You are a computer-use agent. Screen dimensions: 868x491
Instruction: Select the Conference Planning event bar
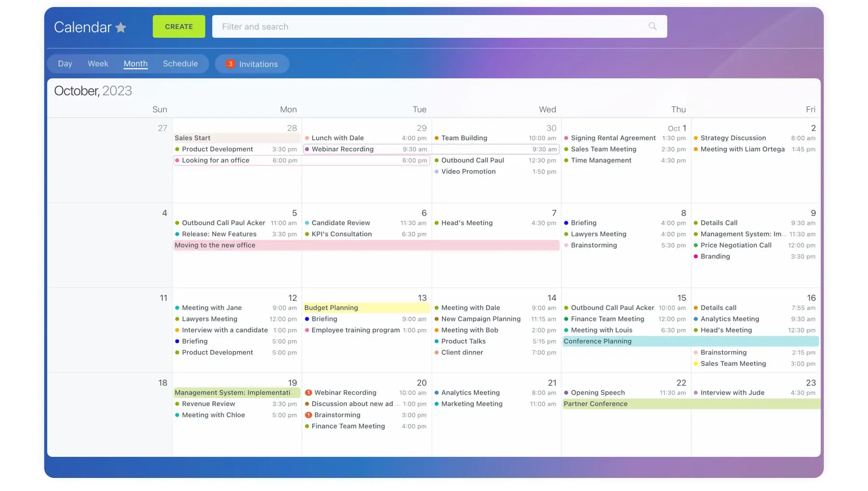click(690, 341)
